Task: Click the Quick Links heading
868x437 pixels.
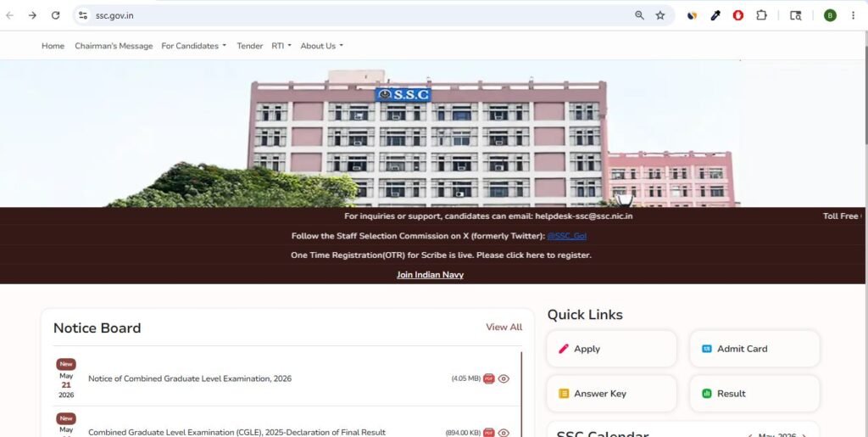Action: point(585,315)
